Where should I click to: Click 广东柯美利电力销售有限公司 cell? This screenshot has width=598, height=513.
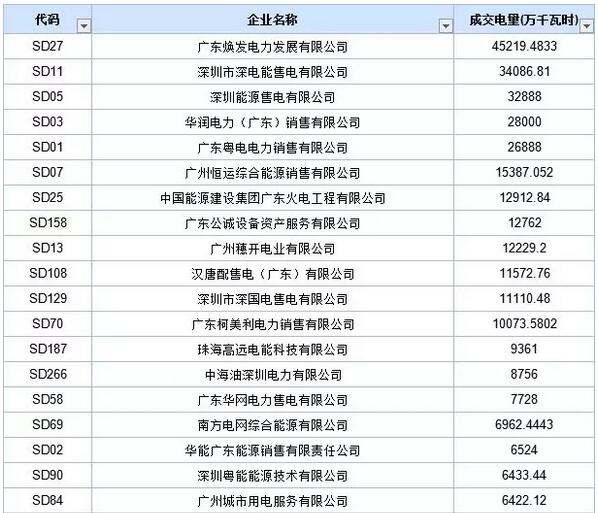coord(272,324)
